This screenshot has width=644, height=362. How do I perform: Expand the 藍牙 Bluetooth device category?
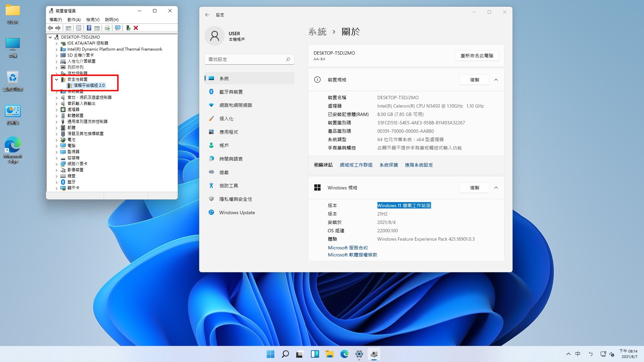(56, 182)
